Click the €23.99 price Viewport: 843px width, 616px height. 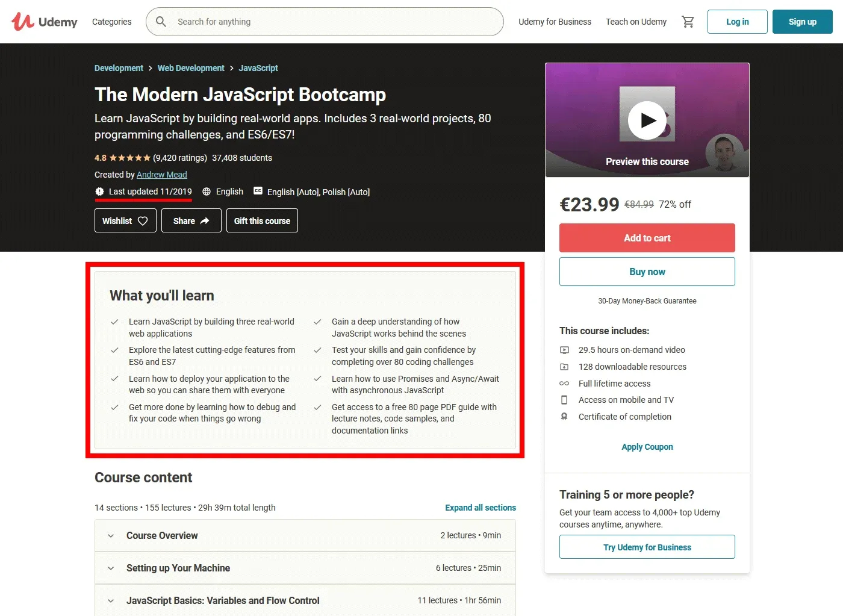click(x=589, y=205)
